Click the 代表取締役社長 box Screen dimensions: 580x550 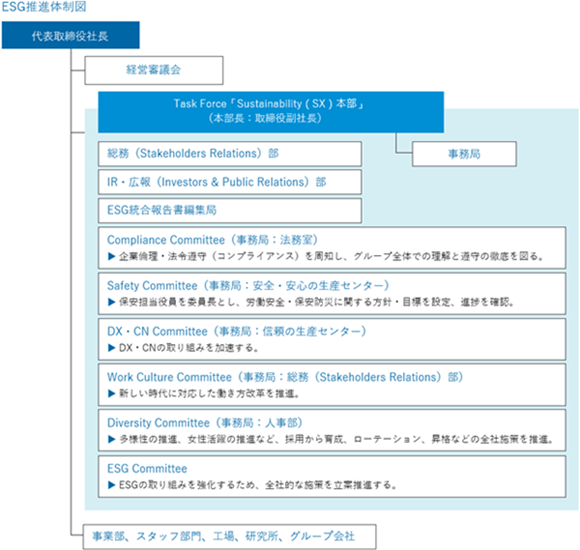click(x=71, y=35)
